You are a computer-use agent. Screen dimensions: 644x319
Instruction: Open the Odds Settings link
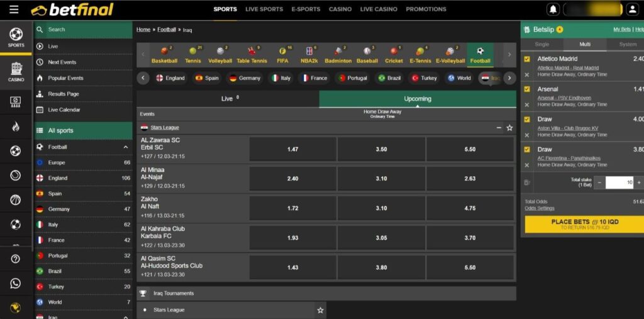[540, 208]
